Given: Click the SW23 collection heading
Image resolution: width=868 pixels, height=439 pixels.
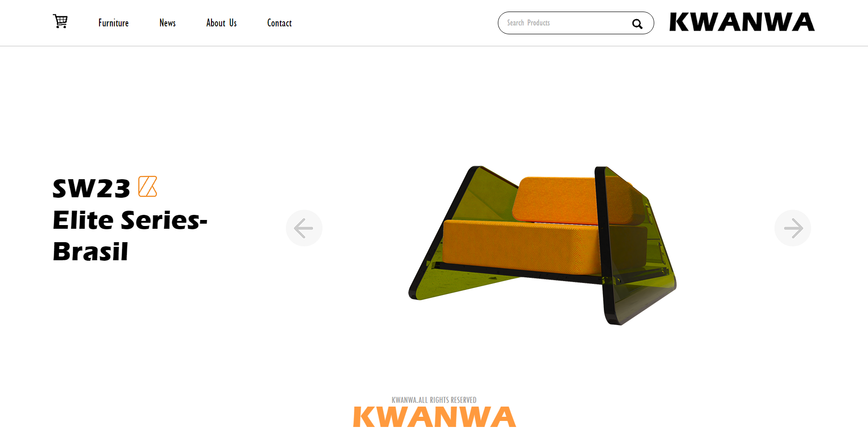Looking at the screenshot, I should pos(92,188).
